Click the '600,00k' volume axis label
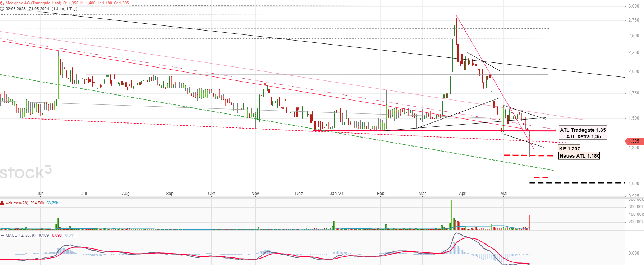Screen dimensions: 644x265 (x=636, y=207)
